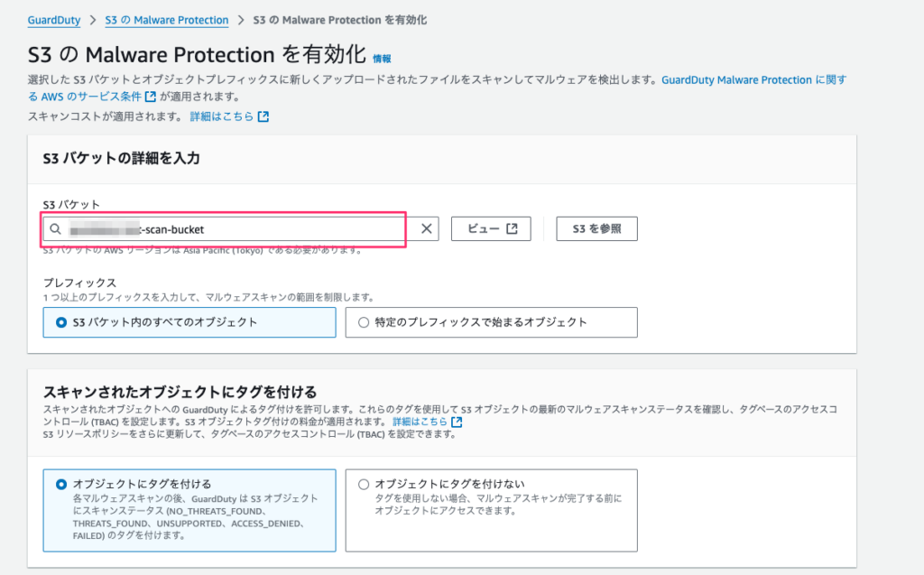Click external link icon beside タグ section 詳細はこちら
Image resolution: width=924 pixels, height=575 pixels.
456,421
